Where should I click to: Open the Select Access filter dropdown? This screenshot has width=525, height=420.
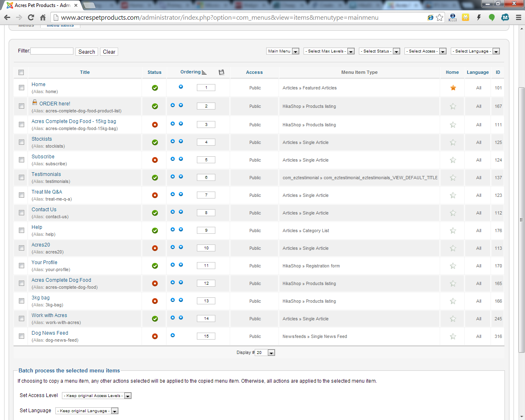pyautogui.click(x=425, y=51)
